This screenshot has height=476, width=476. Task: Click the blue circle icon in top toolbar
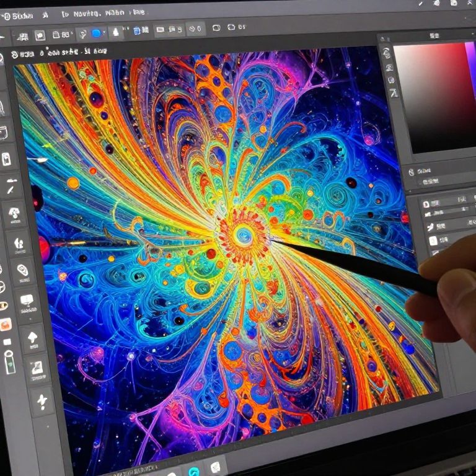pyautogui.click(x=96, y=33)
